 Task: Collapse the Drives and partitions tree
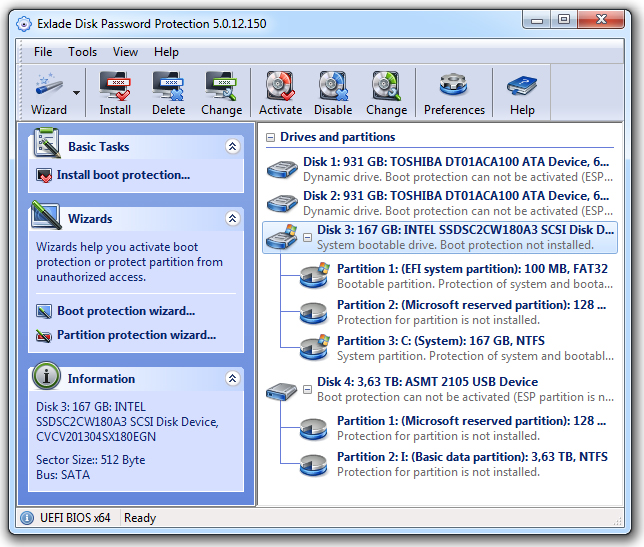(271, 137)
